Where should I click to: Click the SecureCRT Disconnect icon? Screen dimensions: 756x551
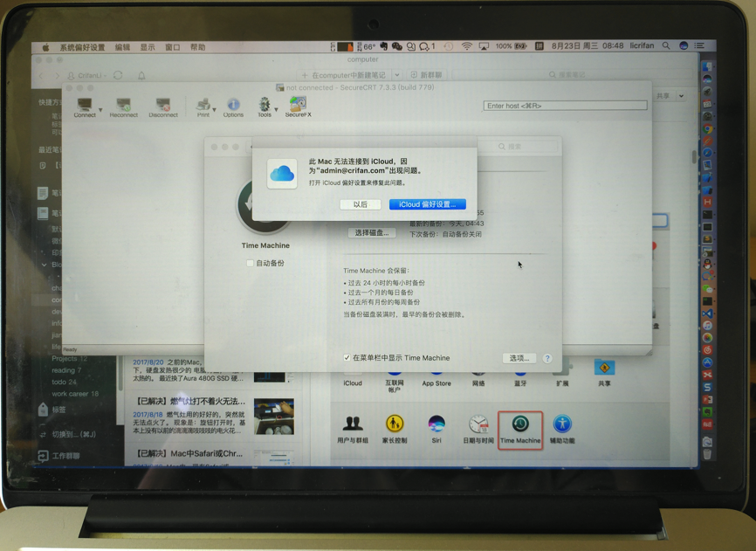(163, 107)
